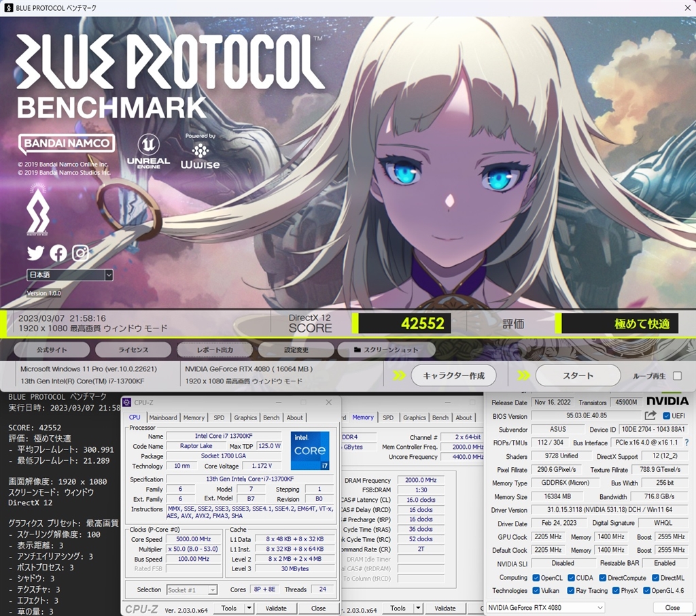The height and width of the screenshot is (616, 696).
Task: Open About tab in front CPU-Z window
Action: (x=295, y=417)
